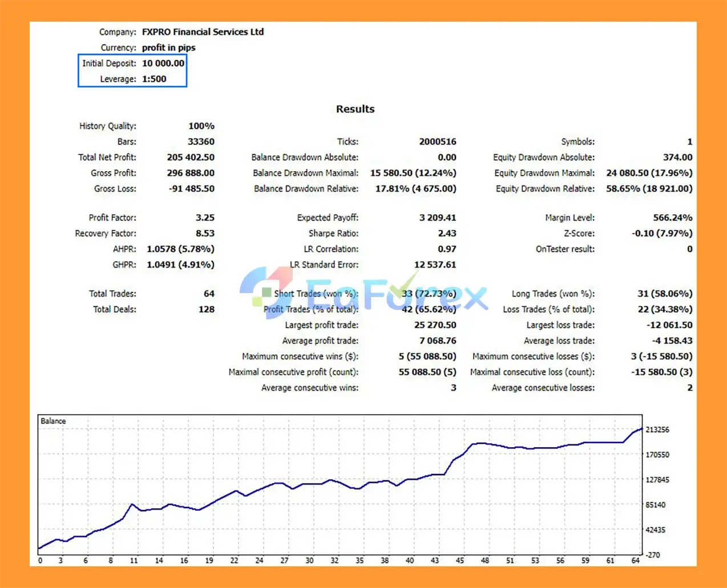
Task: Click the Total Trades value 64
Action: (209, 294)
